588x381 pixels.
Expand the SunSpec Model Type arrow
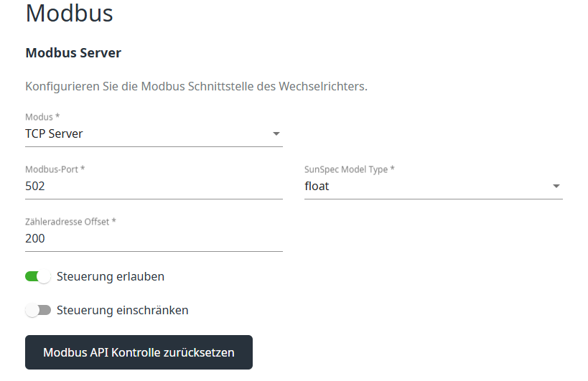coord(556,187)
